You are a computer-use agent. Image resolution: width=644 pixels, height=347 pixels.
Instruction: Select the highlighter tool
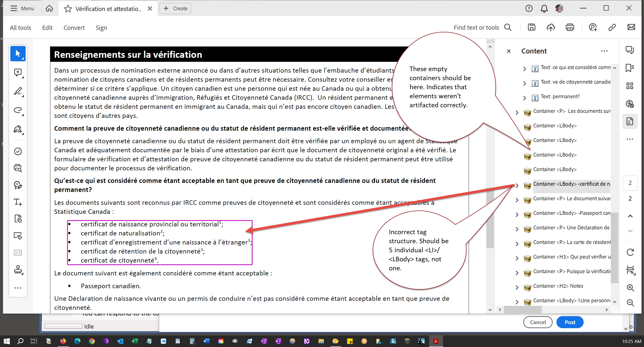pos(18,91)
